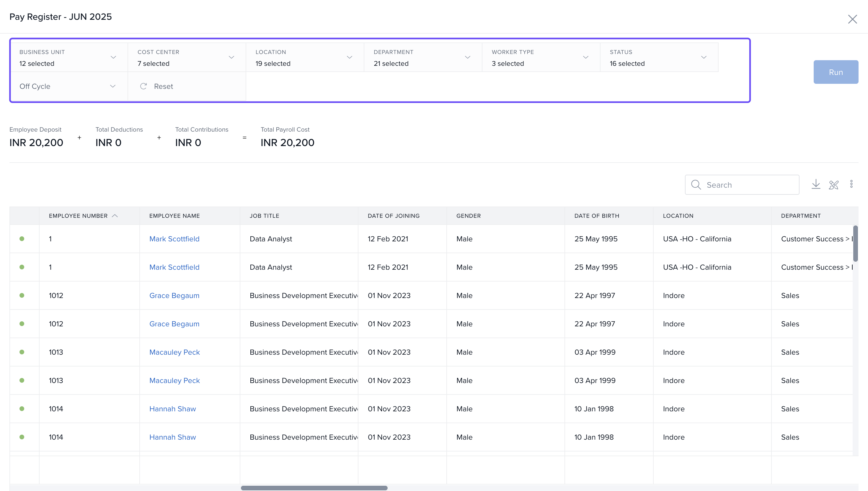The height and width of the screenshot is (491, 868).
Task: Expand the Business Unit filter dropdown
Action: pos(113,57)
